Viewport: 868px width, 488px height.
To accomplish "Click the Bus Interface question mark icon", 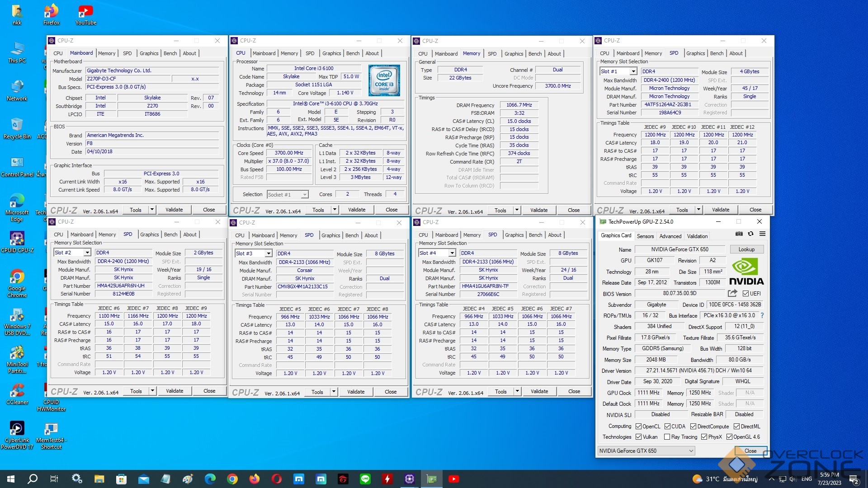I will (x=762, y=315).
